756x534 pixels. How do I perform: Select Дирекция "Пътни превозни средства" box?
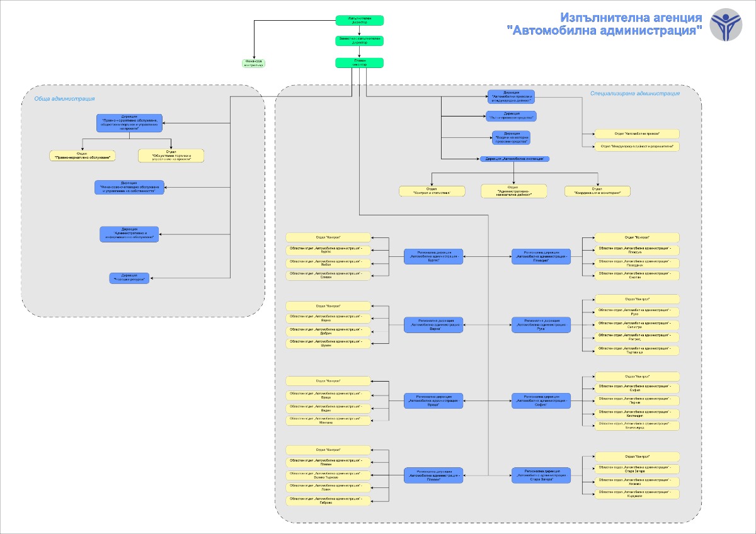512,116
